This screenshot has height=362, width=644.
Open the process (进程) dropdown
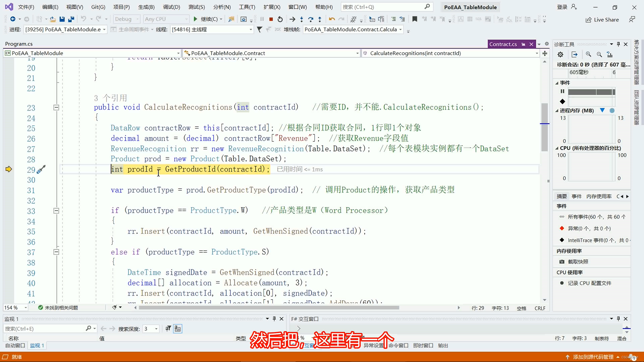tap(65, 29)
